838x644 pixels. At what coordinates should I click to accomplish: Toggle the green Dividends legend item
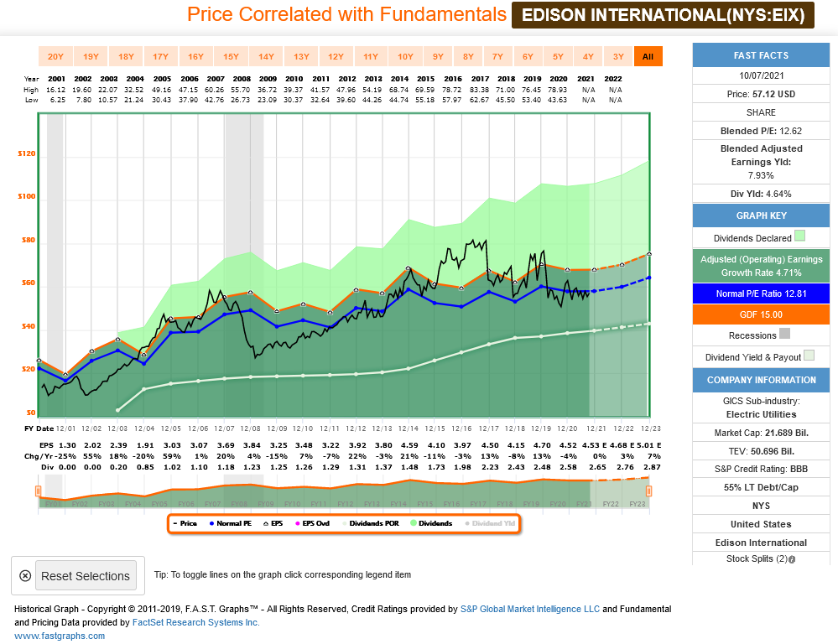click(x=431, y=523)
